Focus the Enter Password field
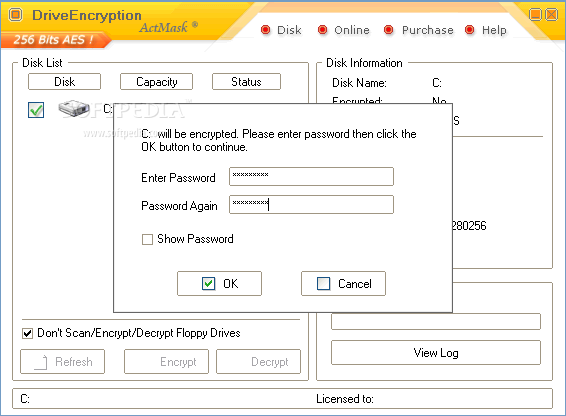This screenshot has width=566, height=416. [x=311, y=176]
